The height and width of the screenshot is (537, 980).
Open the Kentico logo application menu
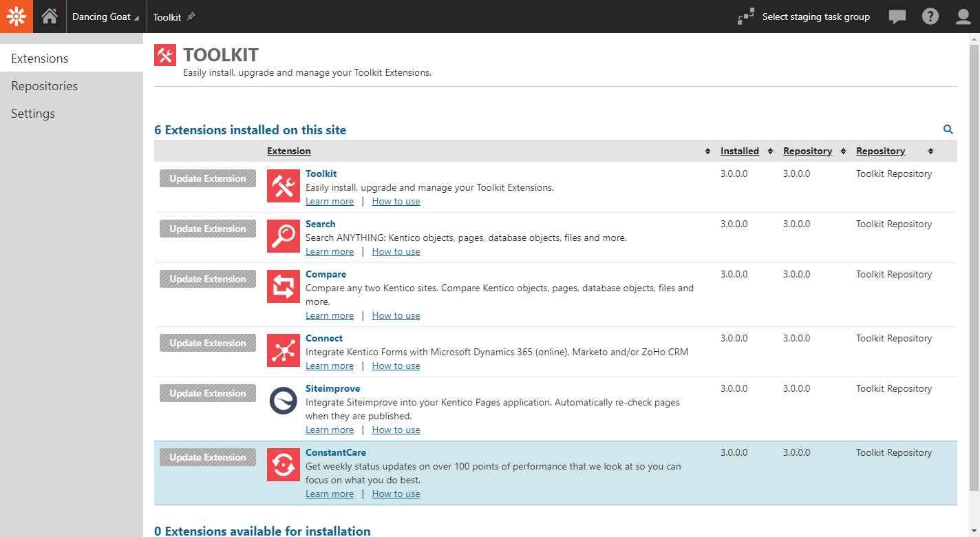[17, 17]
